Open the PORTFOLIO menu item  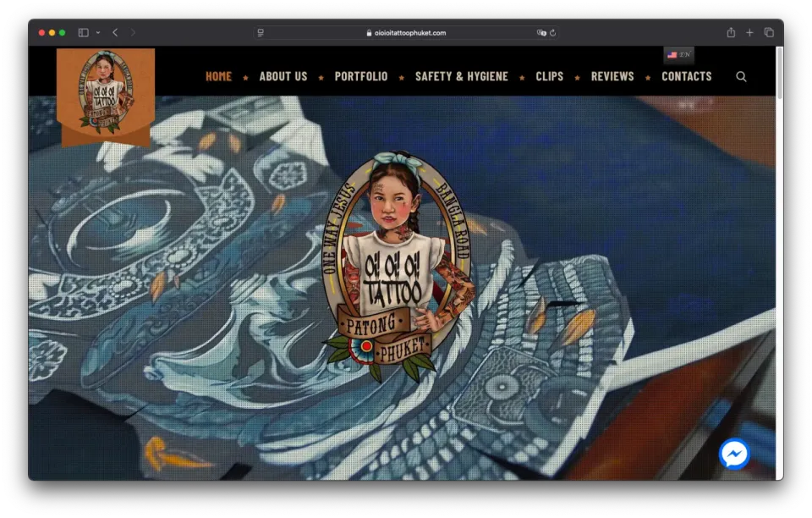point(361,77)
